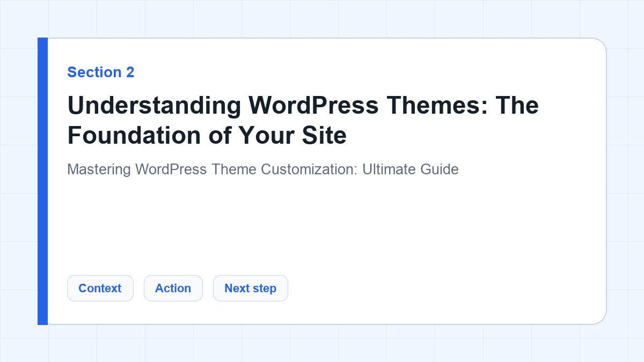Click the Context pill button
The width and height of the screenshot is (644, 362).
pos(100,288)
